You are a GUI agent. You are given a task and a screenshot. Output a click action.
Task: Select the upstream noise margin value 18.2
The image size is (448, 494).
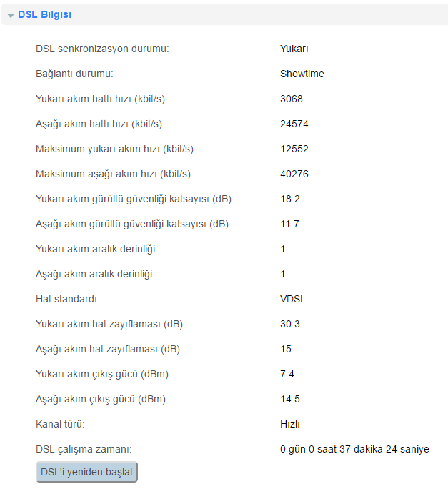click(x=289, y=199)
